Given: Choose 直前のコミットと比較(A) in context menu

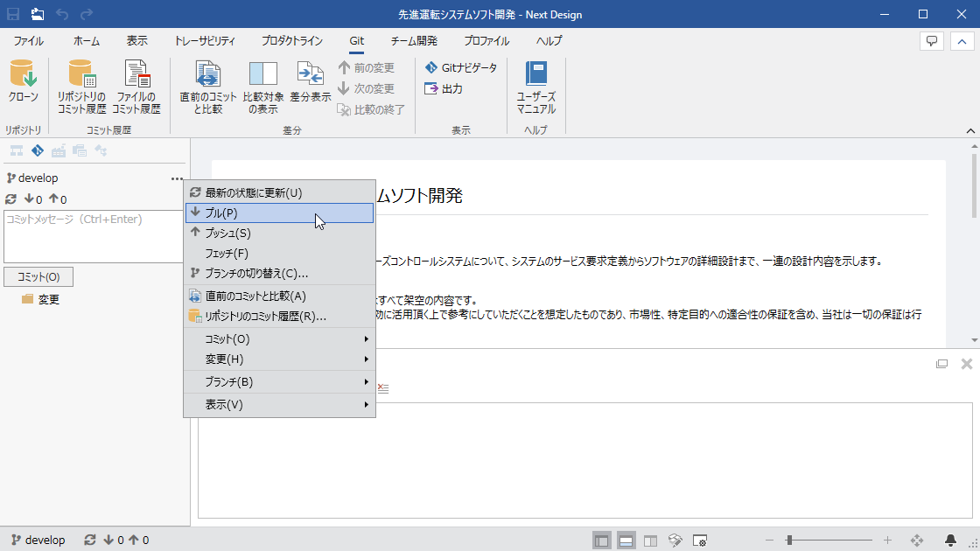Looking at the screenshot, I should pos(279,296).
